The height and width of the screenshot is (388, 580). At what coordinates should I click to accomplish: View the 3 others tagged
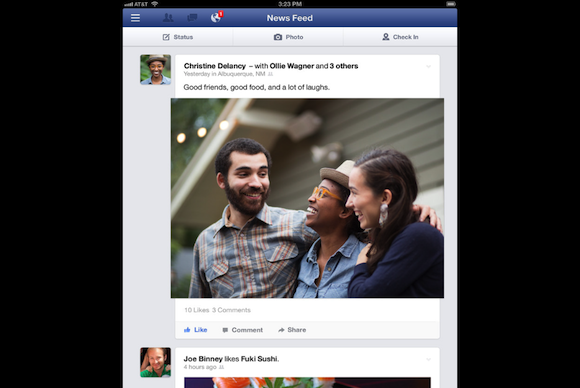tap(344, 66)
